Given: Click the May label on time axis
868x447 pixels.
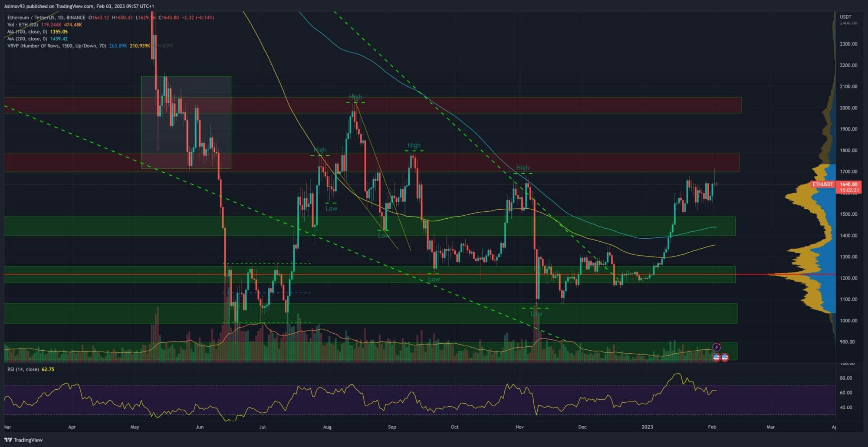Looking at the screenshot, I should [135, 427].
